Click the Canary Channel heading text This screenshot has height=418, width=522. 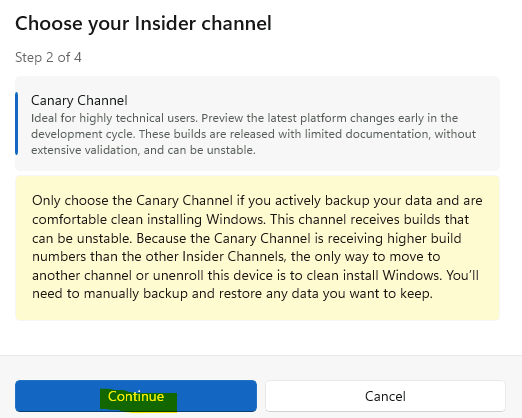(x=79, y=100)
